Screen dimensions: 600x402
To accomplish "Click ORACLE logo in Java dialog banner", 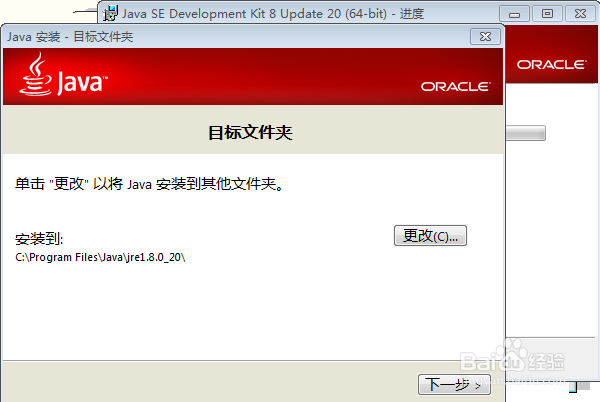I will pos(456,87).
